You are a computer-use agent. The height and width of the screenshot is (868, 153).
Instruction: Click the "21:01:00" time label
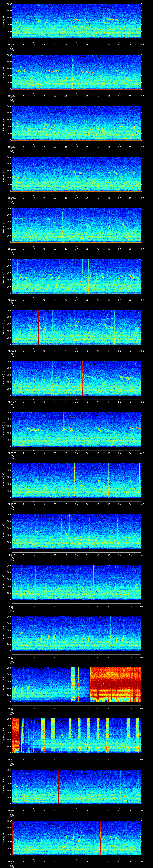pos(12,44)
